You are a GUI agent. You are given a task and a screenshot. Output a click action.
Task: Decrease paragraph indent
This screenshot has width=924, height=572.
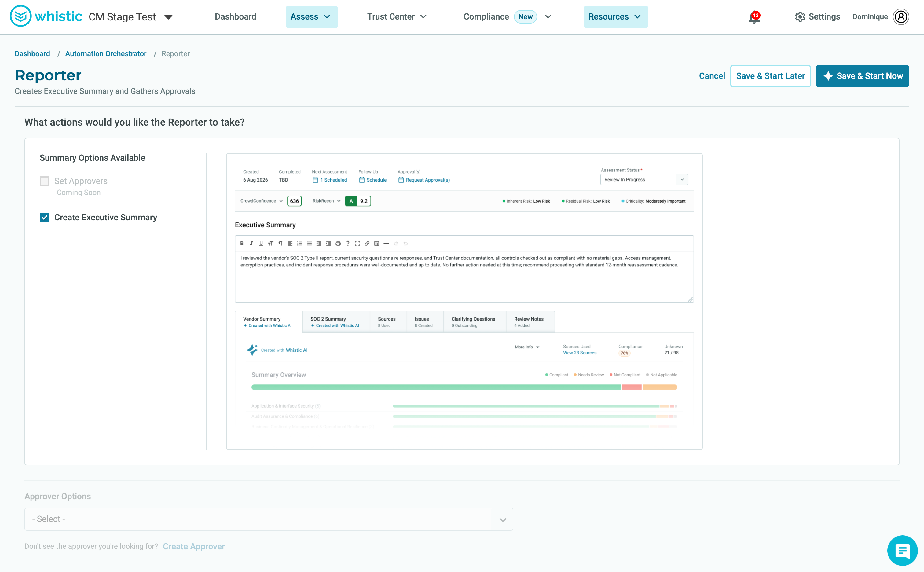click(319, 243)
